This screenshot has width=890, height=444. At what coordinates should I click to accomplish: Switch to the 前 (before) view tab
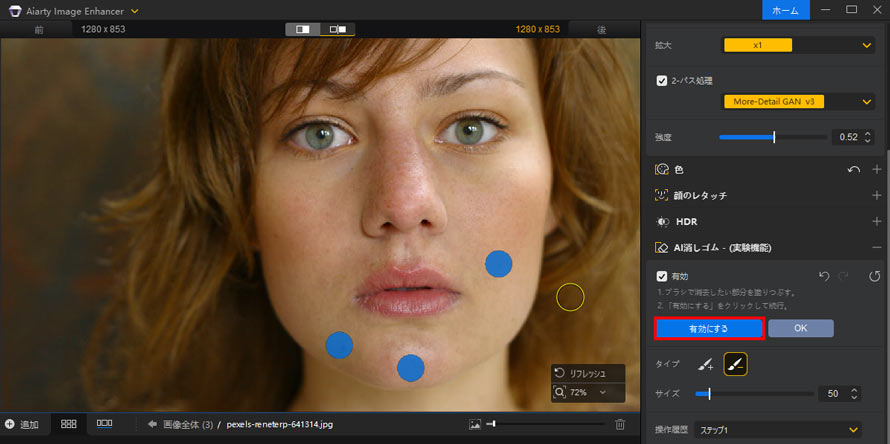point(38,29)
